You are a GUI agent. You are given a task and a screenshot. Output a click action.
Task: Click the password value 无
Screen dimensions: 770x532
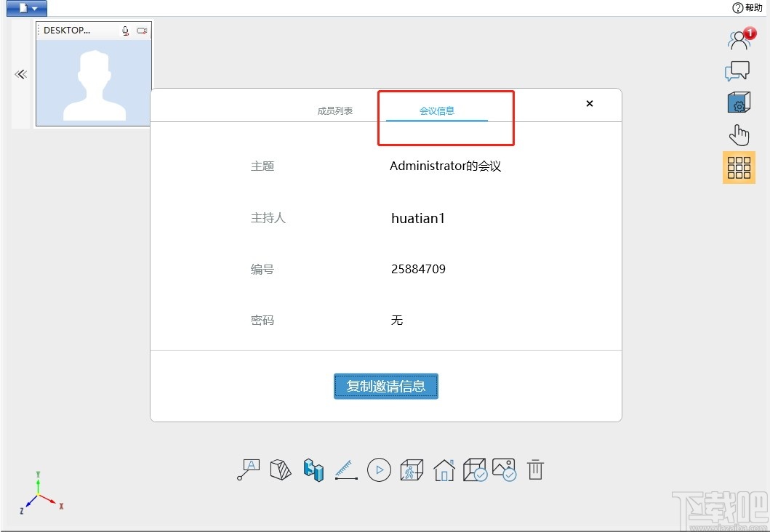point(397,320)
